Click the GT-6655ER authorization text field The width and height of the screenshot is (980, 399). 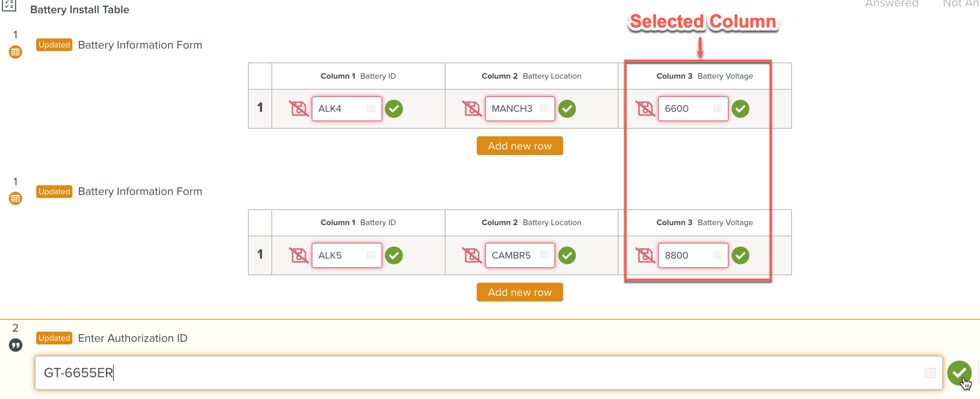pos(470,373)
